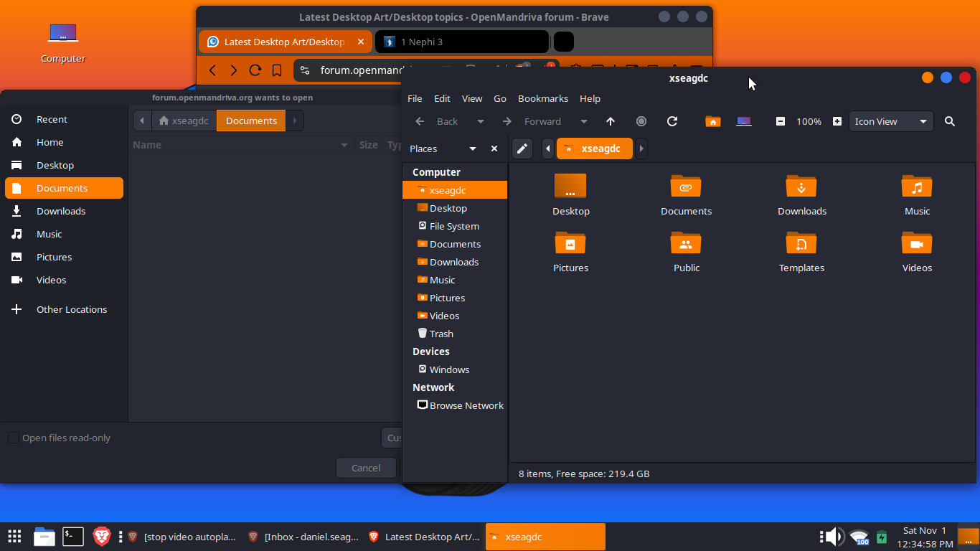
Task: Click the Reload icon in file manager toolbar
Action: tap(672, 121)
